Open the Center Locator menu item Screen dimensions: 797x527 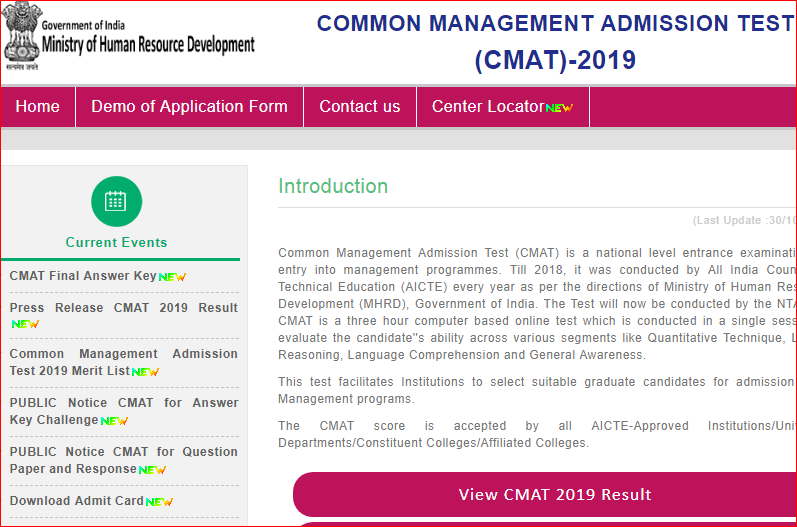(503, 107)
